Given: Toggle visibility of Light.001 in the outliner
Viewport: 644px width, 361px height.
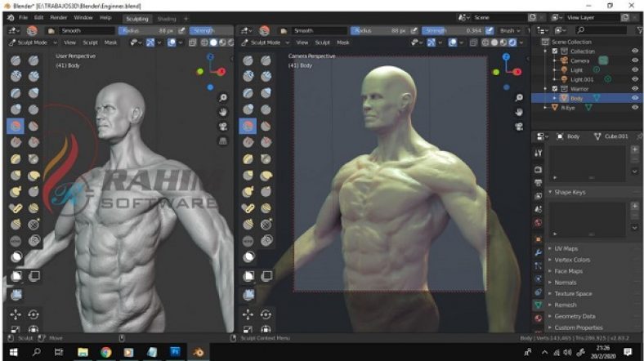Looking at the screenshot, I should (635, 79).
